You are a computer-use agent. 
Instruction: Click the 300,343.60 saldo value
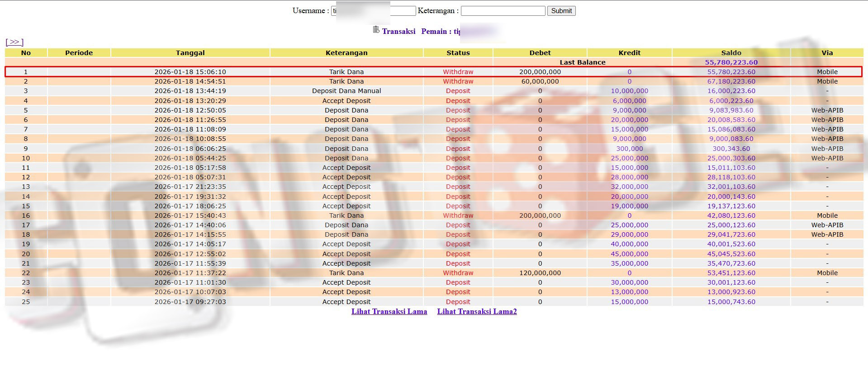click(x=731, y=149)
